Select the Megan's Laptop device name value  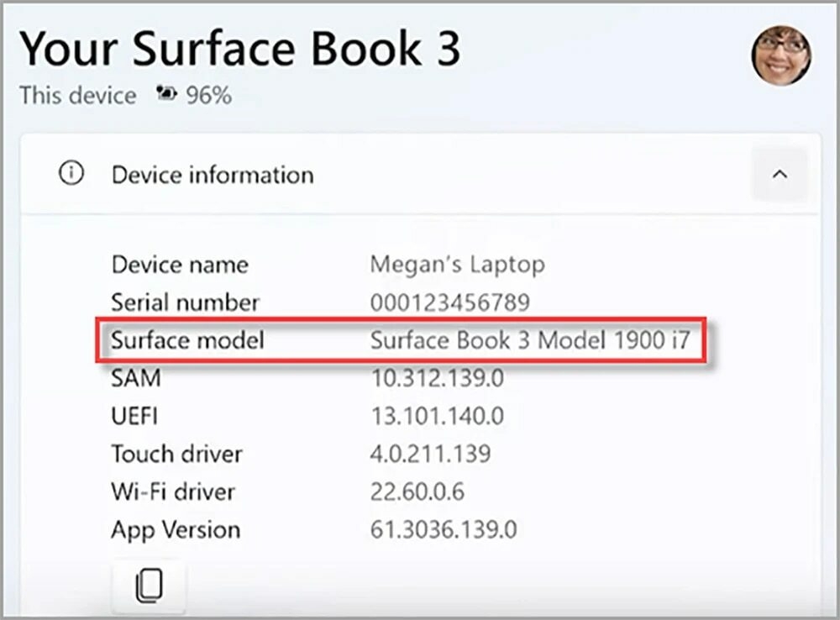pyautogui.click(x=457, y=265)
